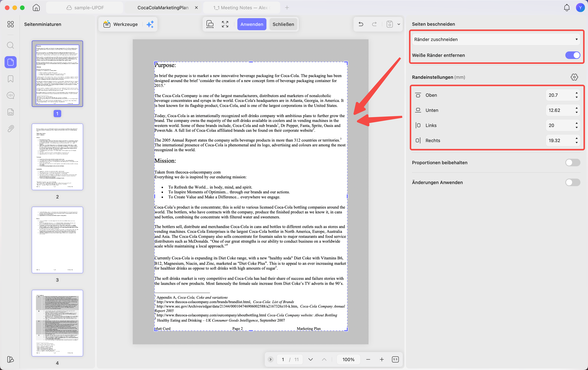Open the user account avatar Y
Screen dimensions: 588x370
coord(580,8)
